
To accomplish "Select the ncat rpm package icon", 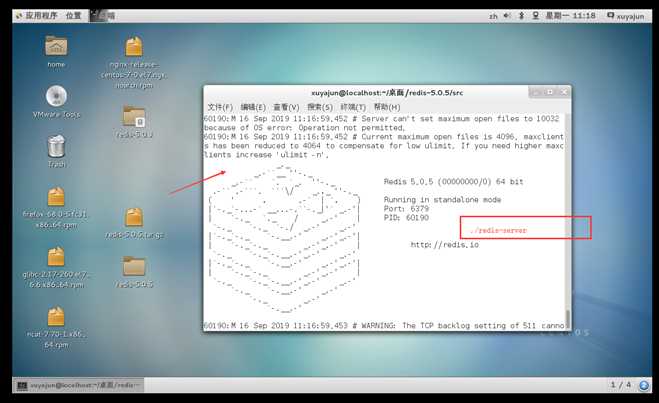I will point(56,317).
